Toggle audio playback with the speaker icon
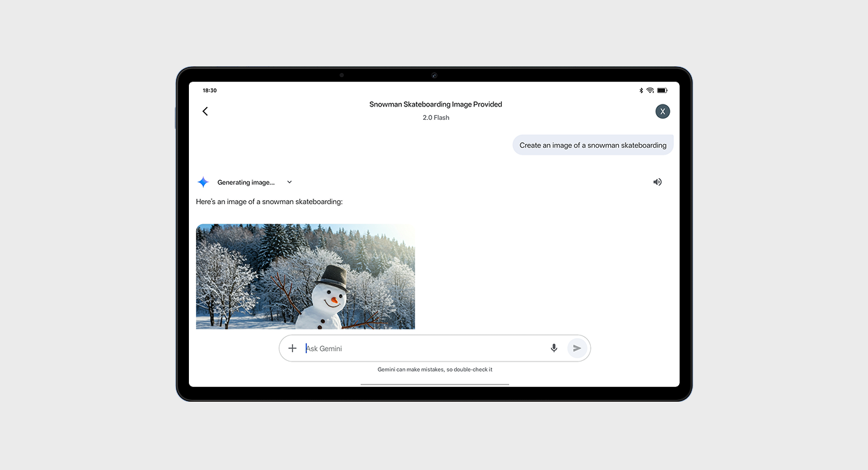This screenshot has height=470, width=868. pos(657,181)
